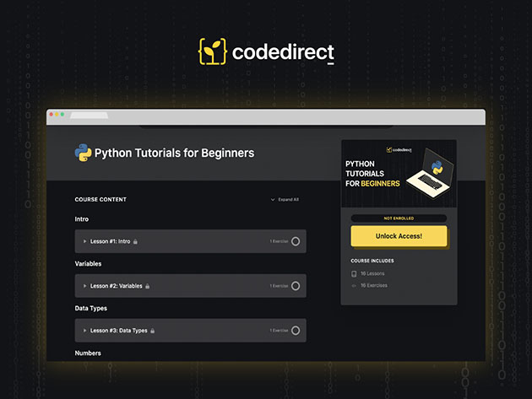Click the course thumbnail image with laptop

399,174
